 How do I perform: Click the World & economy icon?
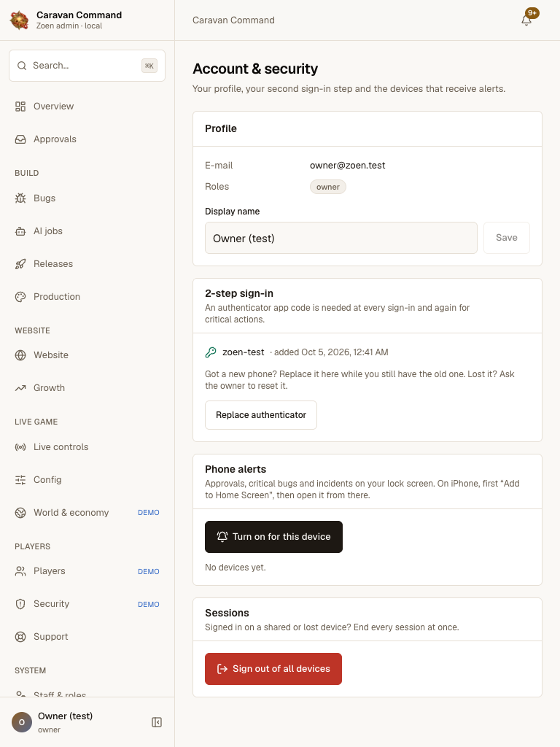pyautogui.click(x=20, y=513)
